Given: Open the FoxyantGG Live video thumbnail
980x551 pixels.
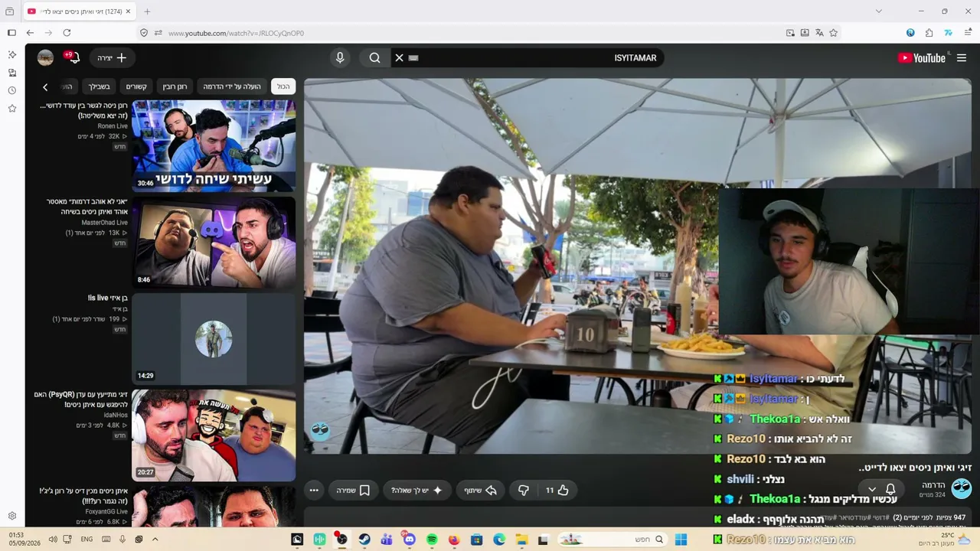Looking at the screenshot, I should (x=214, y=507).
